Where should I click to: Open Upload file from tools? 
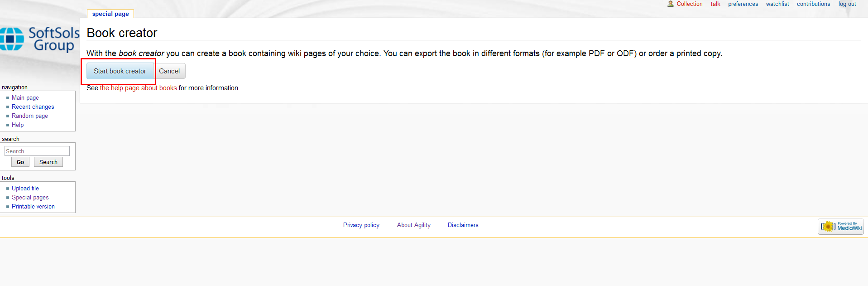point(25,189)
